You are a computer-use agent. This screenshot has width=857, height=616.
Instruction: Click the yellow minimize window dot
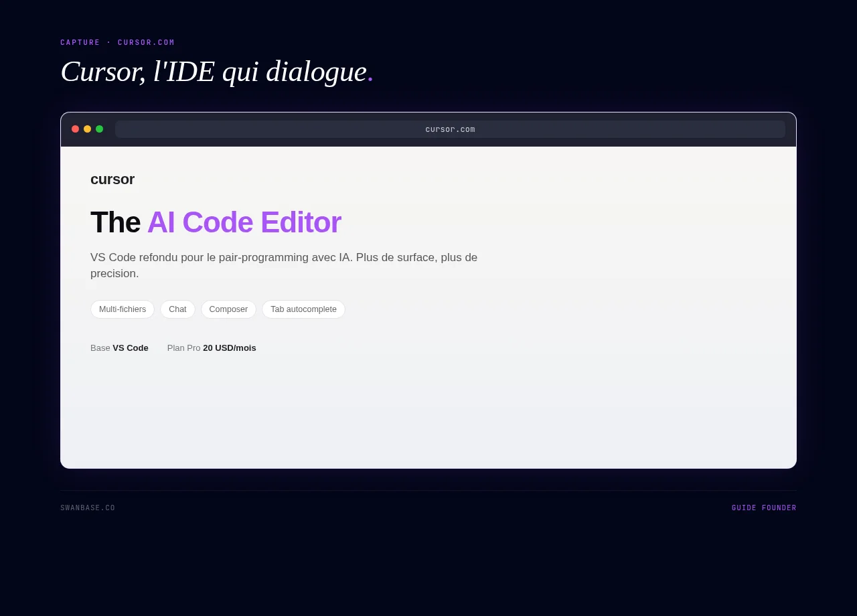coord(88,129)
